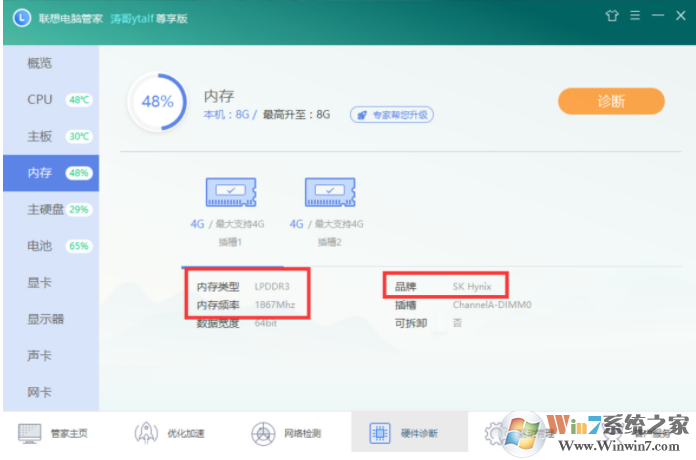Image resolution: width=696 pixels, height=460 pixels.
Task: Click the 插槽2 label
Action: [329, 242]
